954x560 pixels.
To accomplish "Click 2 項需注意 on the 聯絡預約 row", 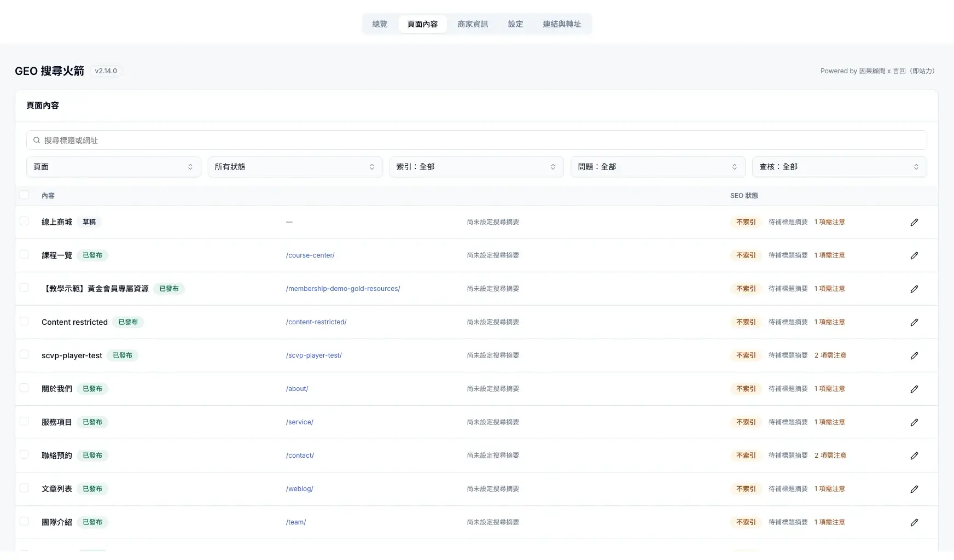I will [x=830, y=456].
